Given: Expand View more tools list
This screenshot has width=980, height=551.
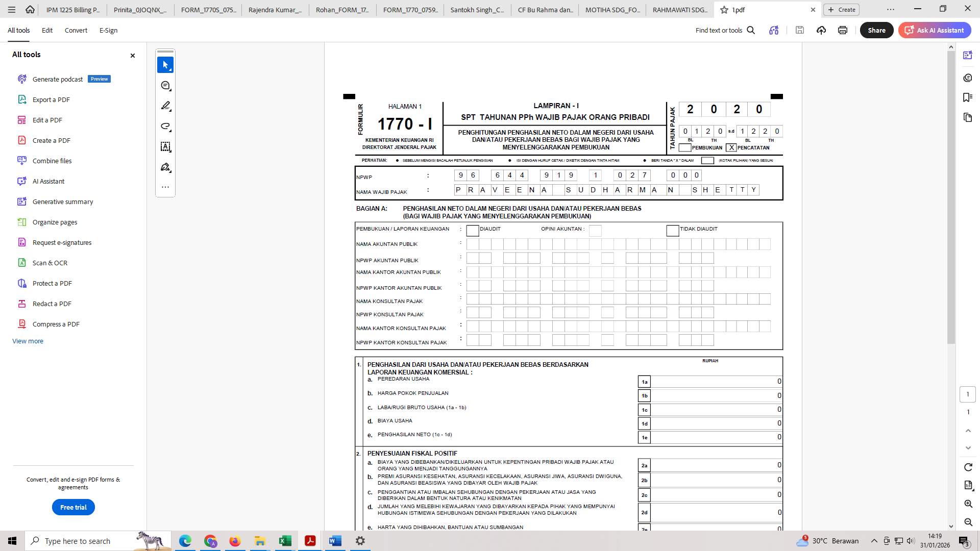Looking at the screenshot, I should [x=28, y=341].
